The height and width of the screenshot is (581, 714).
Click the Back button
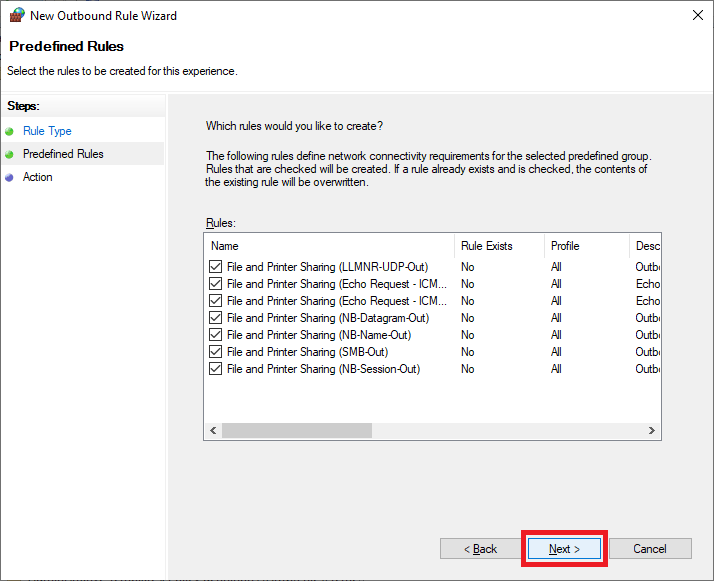pyautogui.click(x=480, y=549)
